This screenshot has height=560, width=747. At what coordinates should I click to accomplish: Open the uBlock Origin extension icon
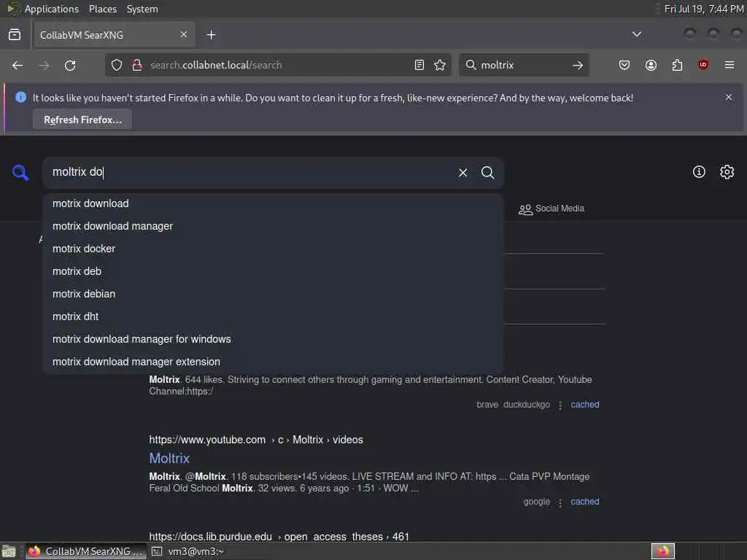coord(703,65)
